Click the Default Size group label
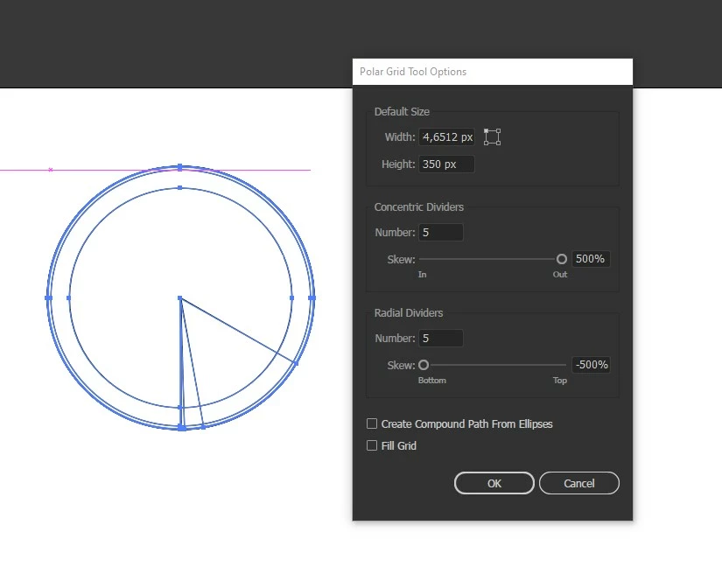722x588 pixels. (x=402, y=112)
